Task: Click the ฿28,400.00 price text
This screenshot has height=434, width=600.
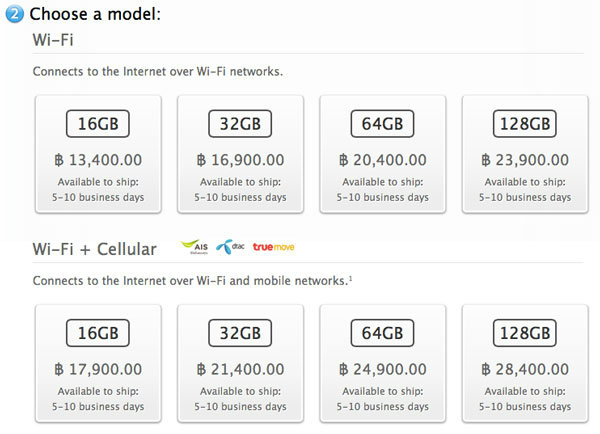Action: [525, 369]
